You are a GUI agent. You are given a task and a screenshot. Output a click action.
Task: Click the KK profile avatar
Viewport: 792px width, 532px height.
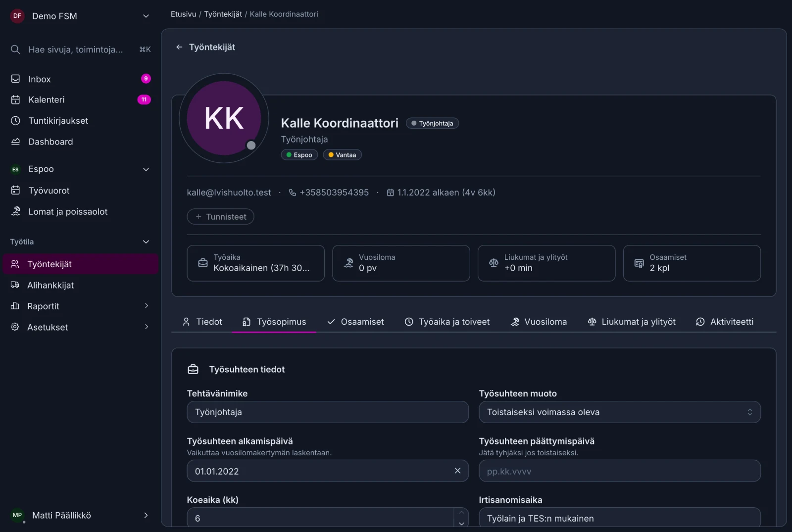pyautogui.click(x=224, y=118)
